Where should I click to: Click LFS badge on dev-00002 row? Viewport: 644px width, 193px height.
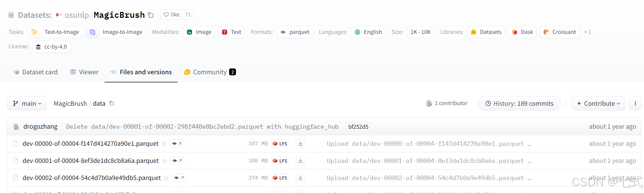click(280, 178)
